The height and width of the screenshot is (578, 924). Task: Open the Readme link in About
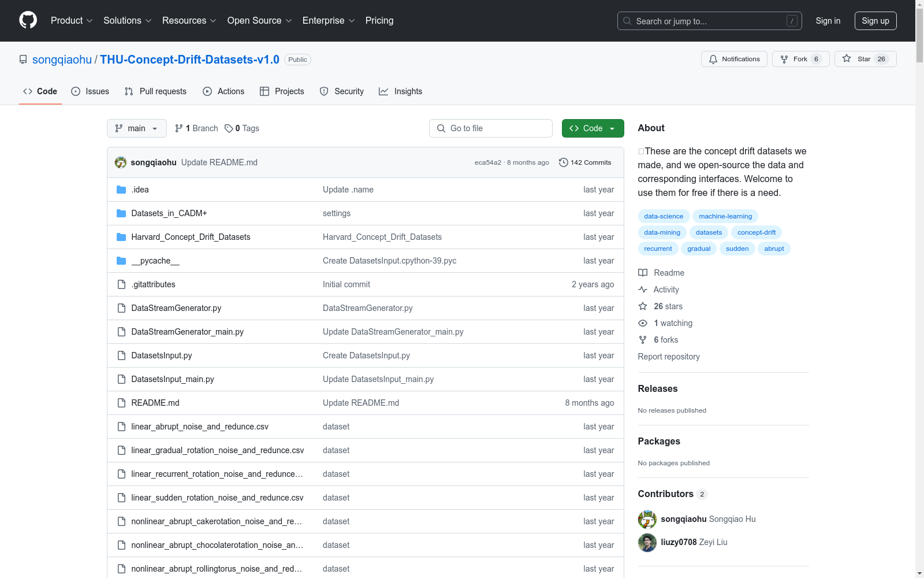661,273
